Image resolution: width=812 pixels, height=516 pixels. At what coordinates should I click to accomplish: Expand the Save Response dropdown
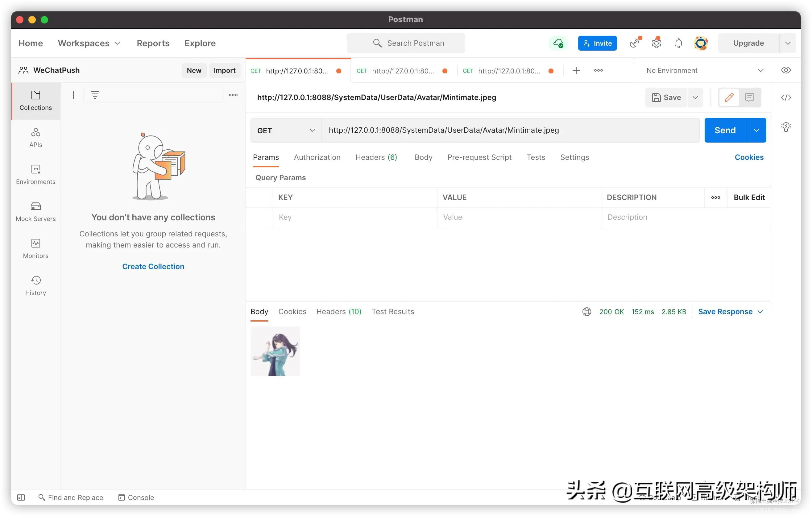(730, 312)
